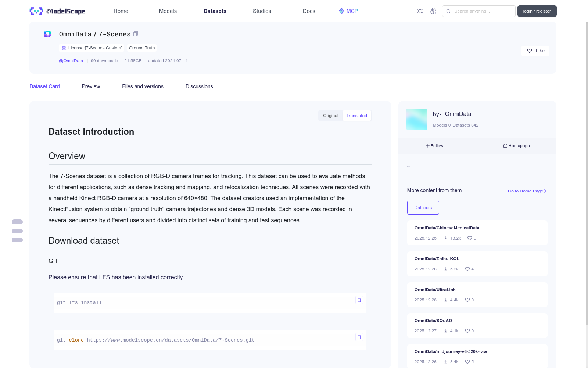Click the License:[7-Scenes Custom] tag

(92, 48)
